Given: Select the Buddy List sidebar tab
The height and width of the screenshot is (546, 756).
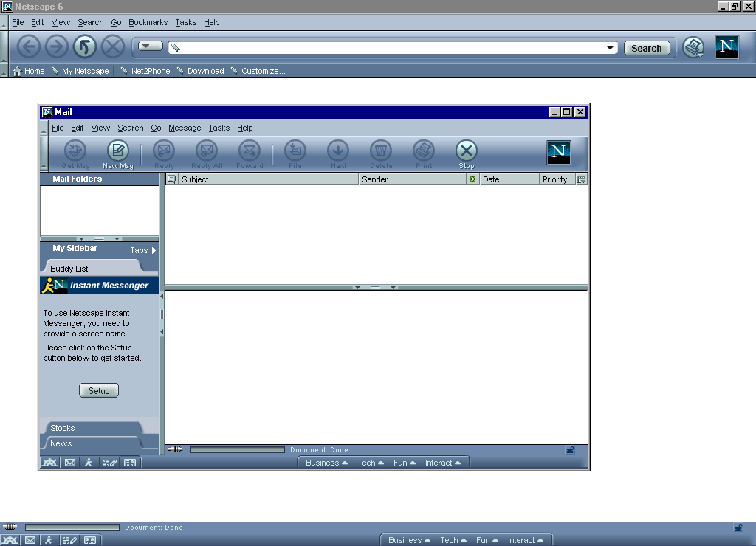Looking at the screenshot, I should pyautogui.click(x=94, y=269).
